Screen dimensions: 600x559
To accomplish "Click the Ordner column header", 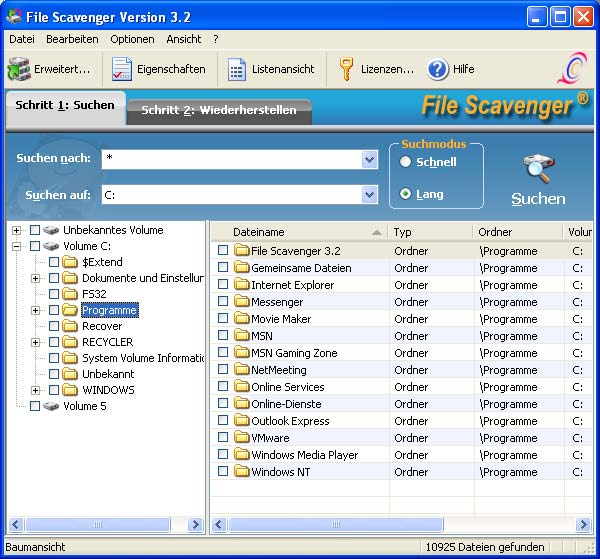I will pos(518,232).
